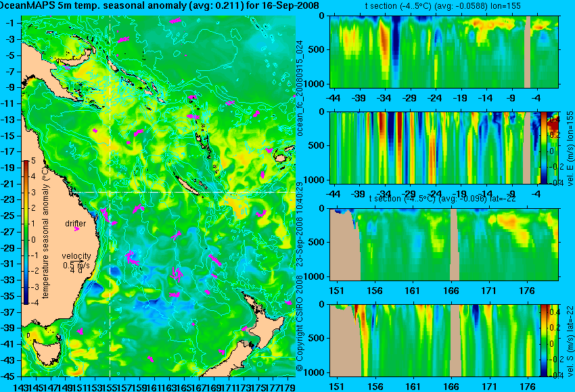This screenshot has width=575, height=392.
Task: Click the vertical 'temperature seasonal anomaly (°C)' label
Action: pos(45,232)
